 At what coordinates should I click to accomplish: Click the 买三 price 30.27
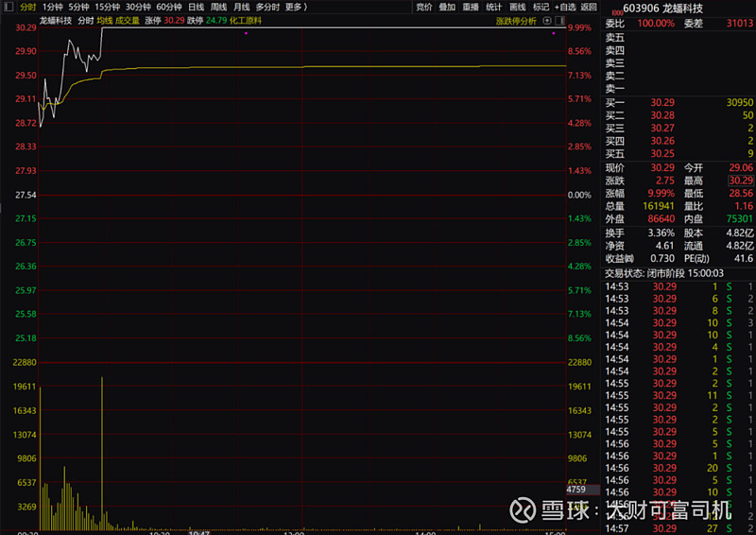662,128
